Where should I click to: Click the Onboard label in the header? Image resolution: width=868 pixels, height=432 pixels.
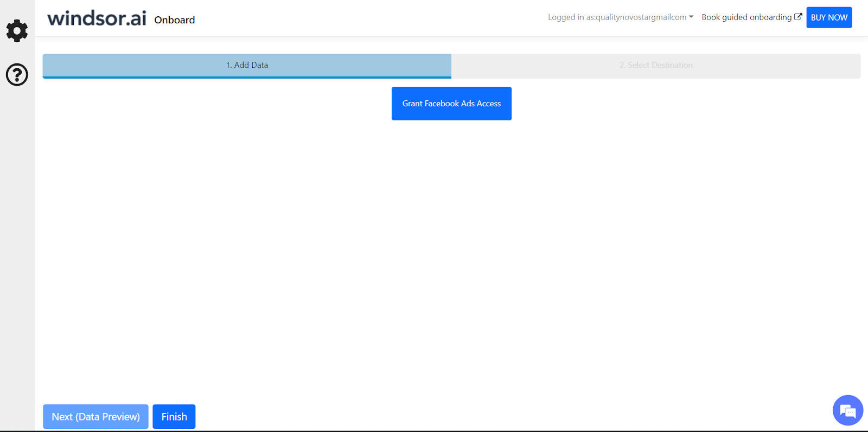point(175,20)
